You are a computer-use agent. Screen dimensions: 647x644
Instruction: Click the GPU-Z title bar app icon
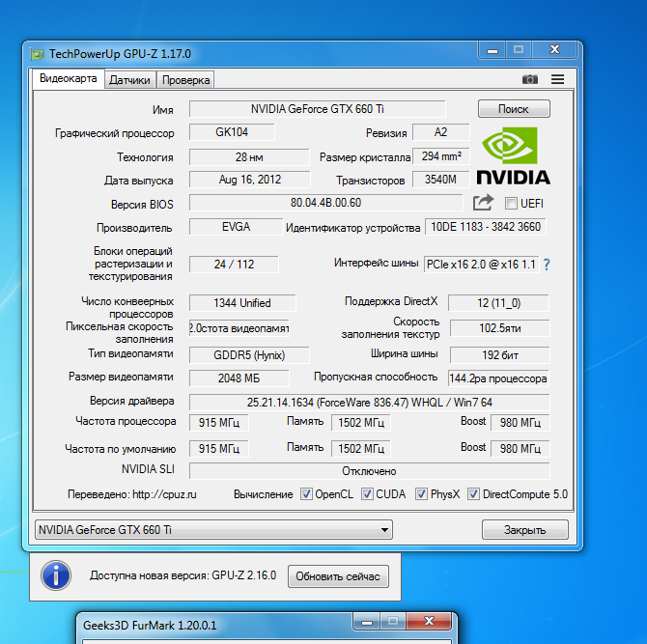(37, 54)
